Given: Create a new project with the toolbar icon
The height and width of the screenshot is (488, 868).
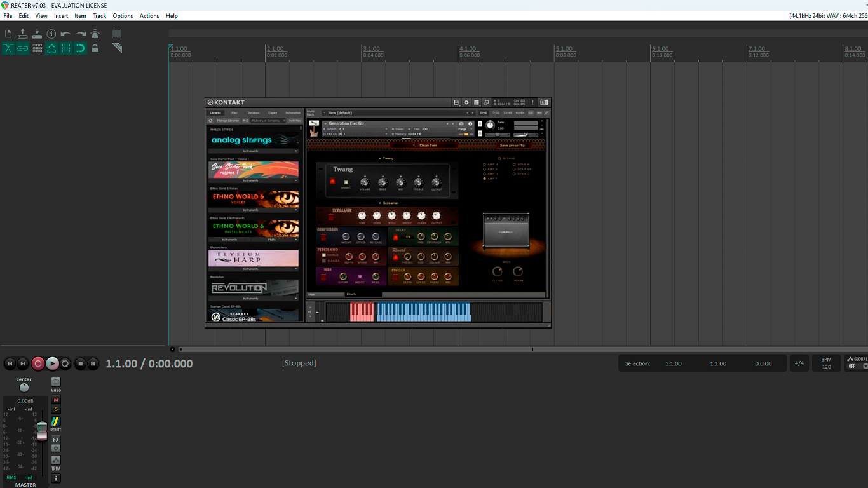Looking at the screenshot, I should [8, 34].
